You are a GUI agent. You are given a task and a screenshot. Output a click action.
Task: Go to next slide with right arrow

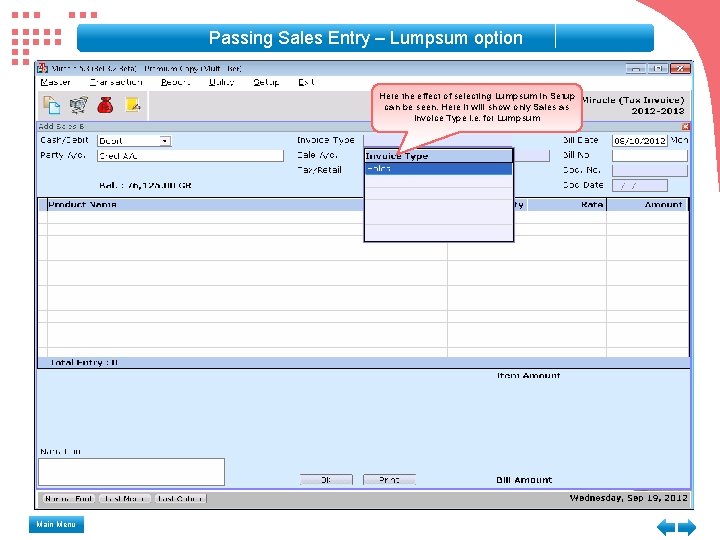pos(687,527)
